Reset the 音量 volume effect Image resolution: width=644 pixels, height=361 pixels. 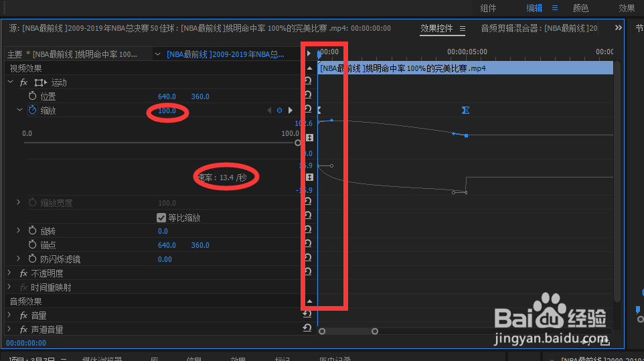307,313
